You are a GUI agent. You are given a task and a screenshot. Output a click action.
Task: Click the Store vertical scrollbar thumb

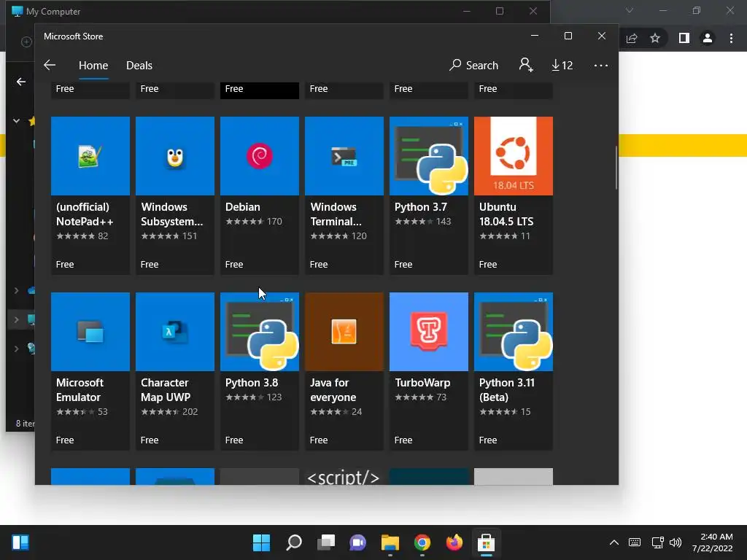(x=616, y=168)
